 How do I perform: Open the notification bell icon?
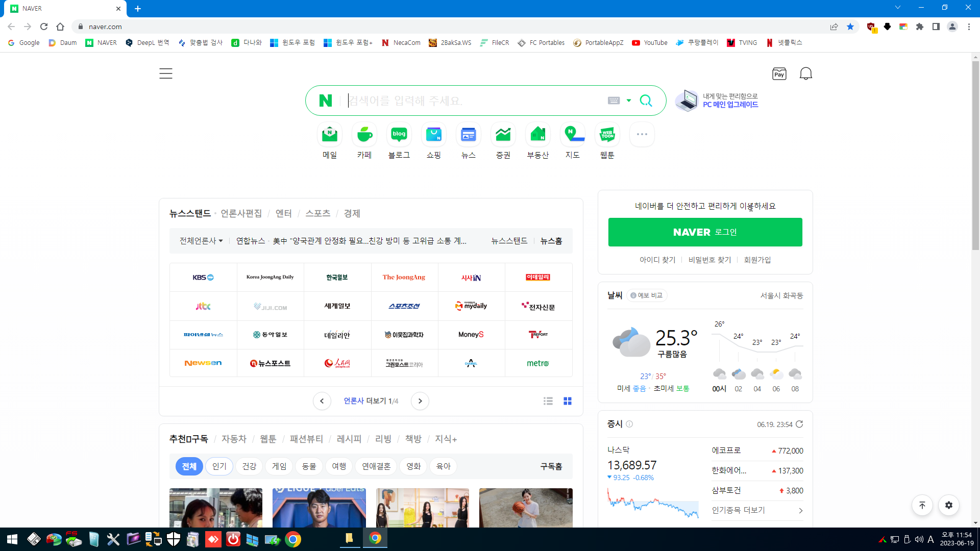click(806, 74)
